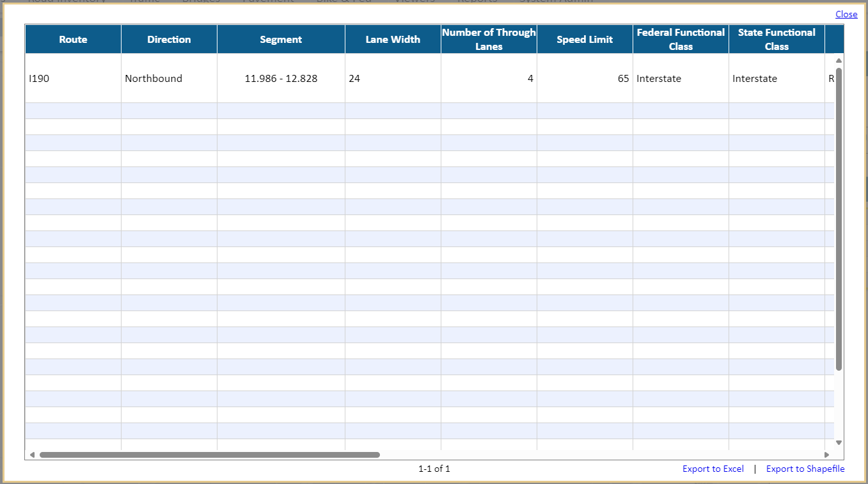Click the down arrow on vertical scrollbar
Viewport: 868px width, 484px height.
[839, 442]
